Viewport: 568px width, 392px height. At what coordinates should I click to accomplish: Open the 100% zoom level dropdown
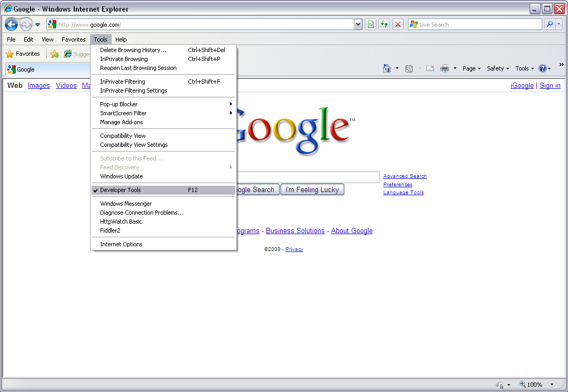(552, 385)
